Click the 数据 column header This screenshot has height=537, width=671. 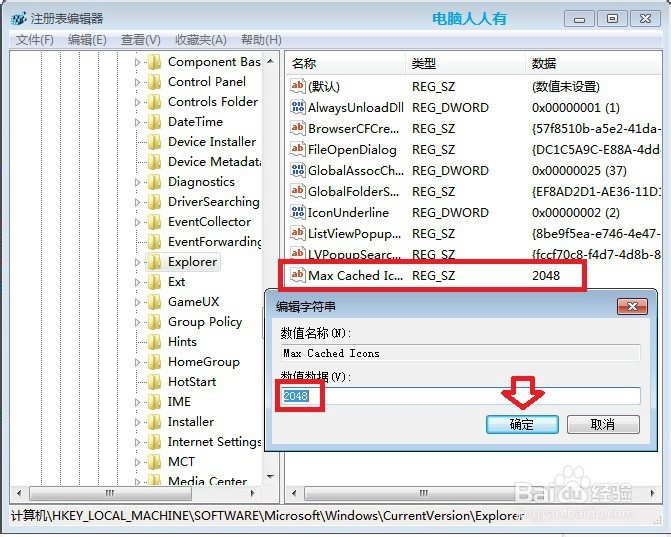click(594, 64)
